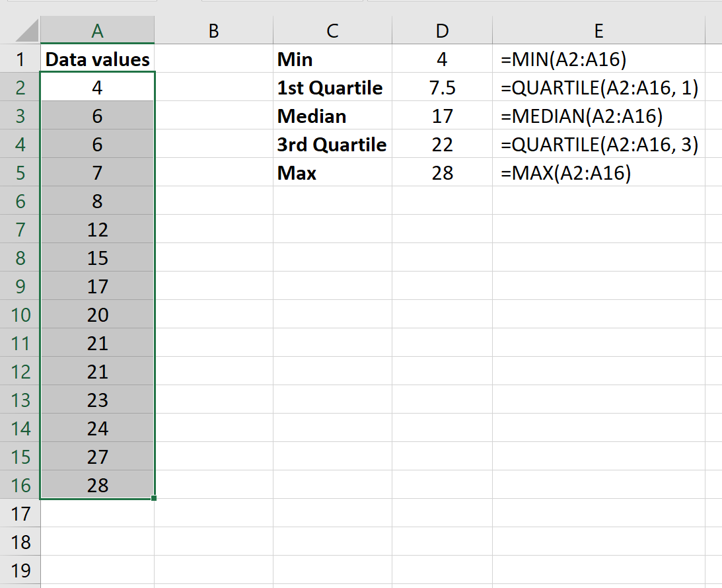Select row 1 header
This screenshot has width=722, height=588.
click(20, 59)
